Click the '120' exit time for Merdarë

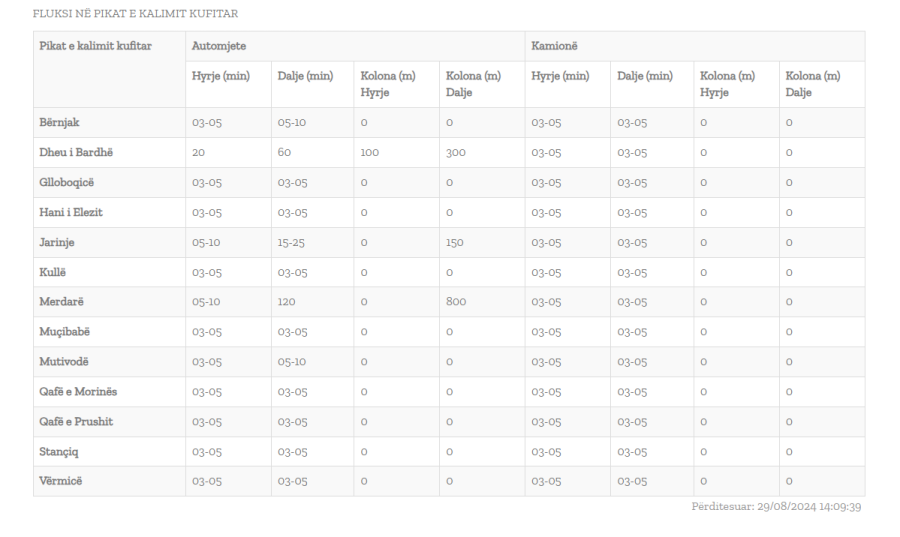coord(286,302)
